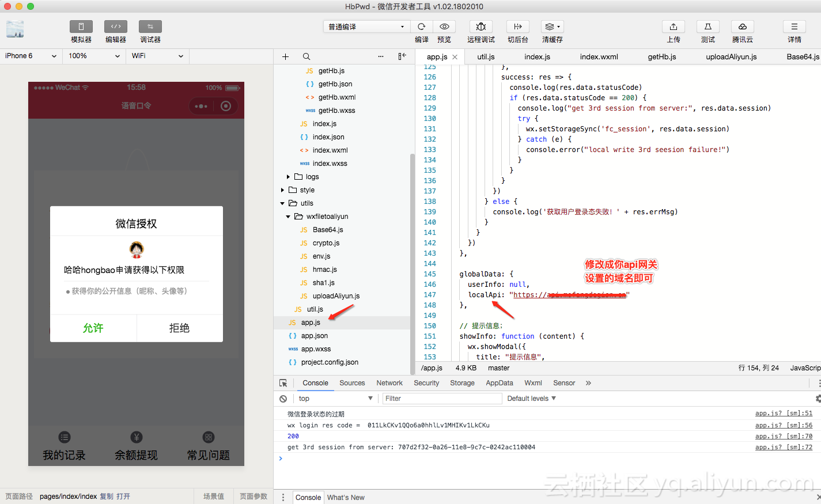Click the switch to background icon (切后台)
The width and height of the screenshot is (821, 504).
pos(518,26)
